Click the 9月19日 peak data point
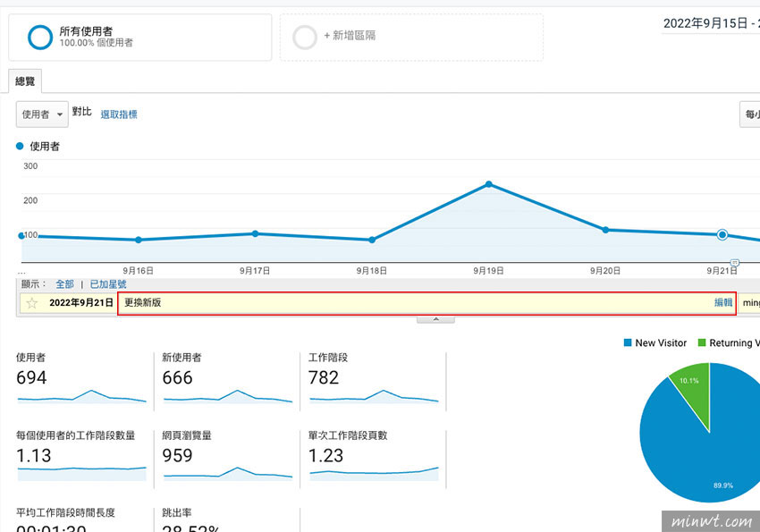This screenshot has width=760, height=532. pos(488,184)
